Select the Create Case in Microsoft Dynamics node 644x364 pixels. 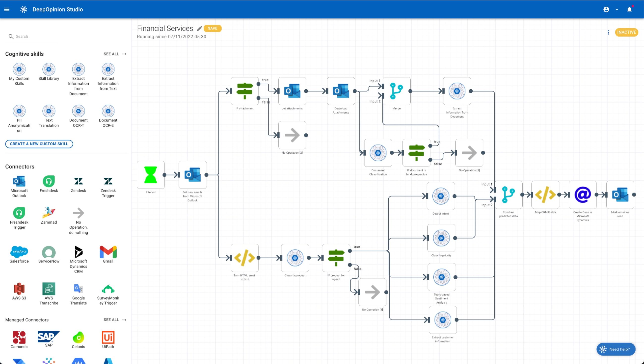tap(583, 194)
